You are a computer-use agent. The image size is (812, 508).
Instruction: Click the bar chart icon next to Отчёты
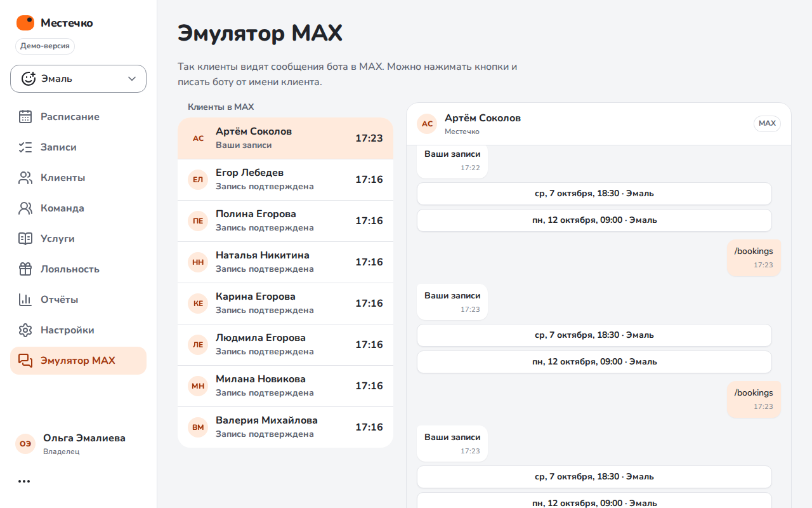[x=25, y=300]
